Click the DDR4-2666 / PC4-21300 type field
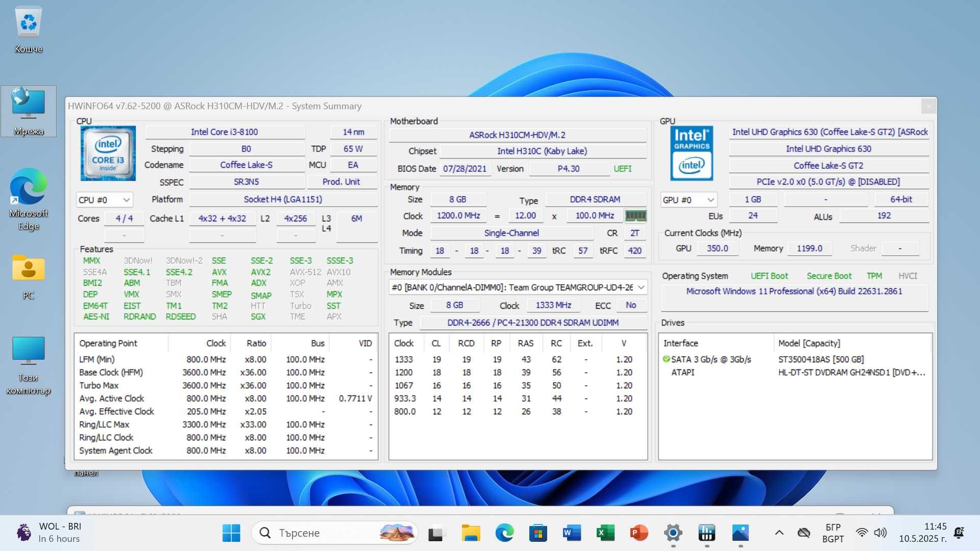Image resolution: width=980 pixels, height=551 pixels. [x=533, y=322]
